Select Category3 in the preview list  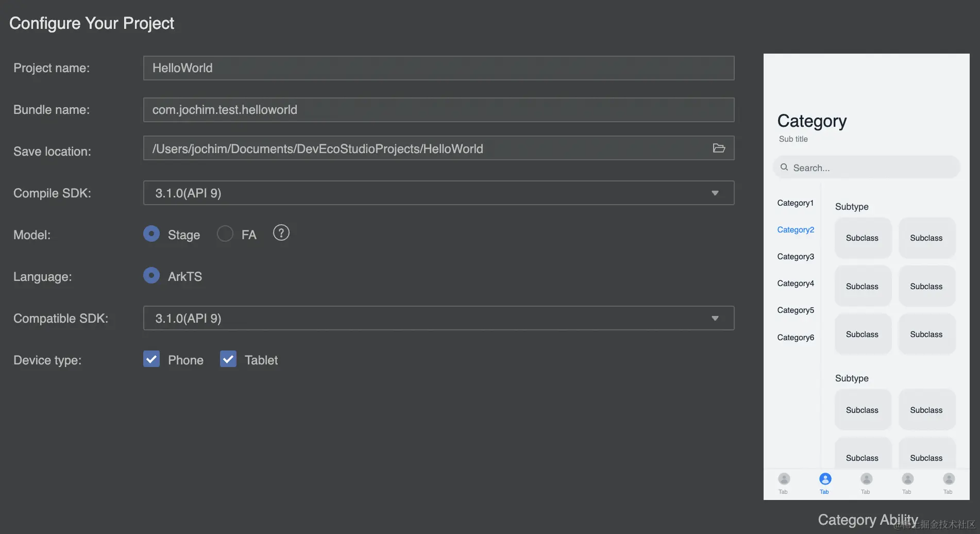[x=796, y=257]
